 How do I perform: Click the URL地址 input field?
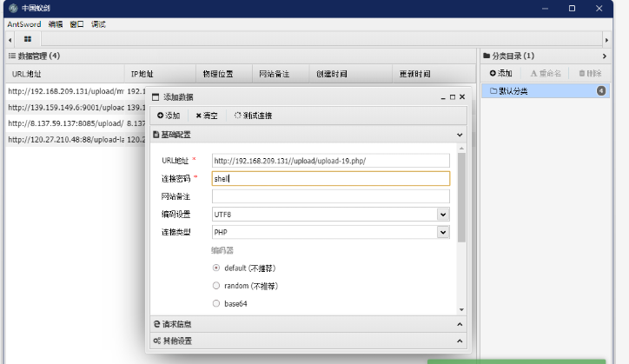point(330,161)
